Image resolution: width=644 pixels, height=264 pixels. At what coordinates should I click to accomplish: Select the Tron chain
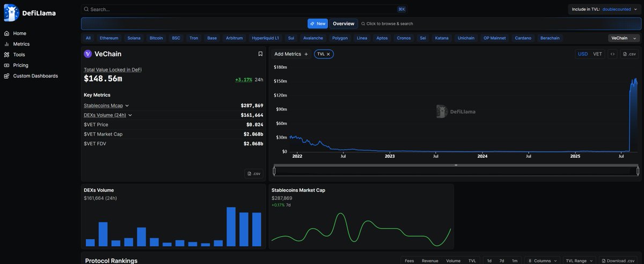[x=194, y=38]
